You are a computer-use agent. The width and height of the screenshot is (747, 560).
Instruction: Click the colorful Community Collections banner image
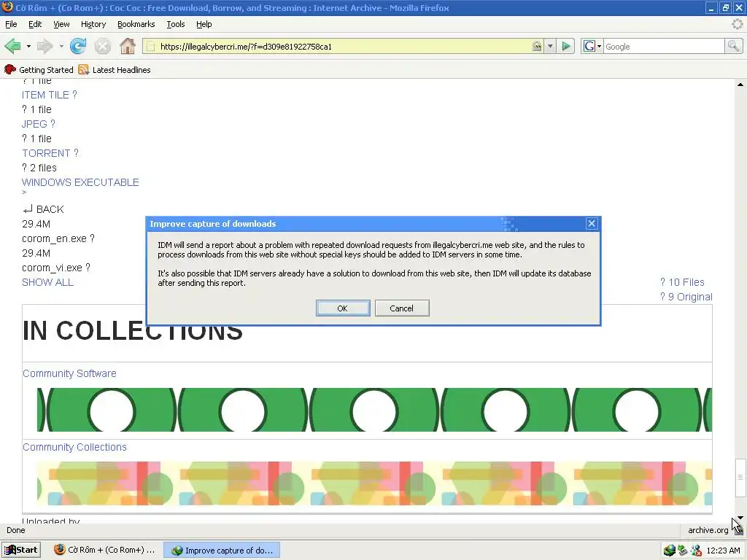tap(374, 483)
